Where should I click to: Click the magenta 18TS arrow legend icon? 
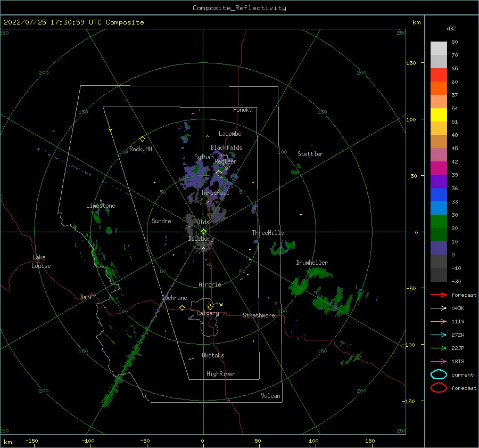439,362
